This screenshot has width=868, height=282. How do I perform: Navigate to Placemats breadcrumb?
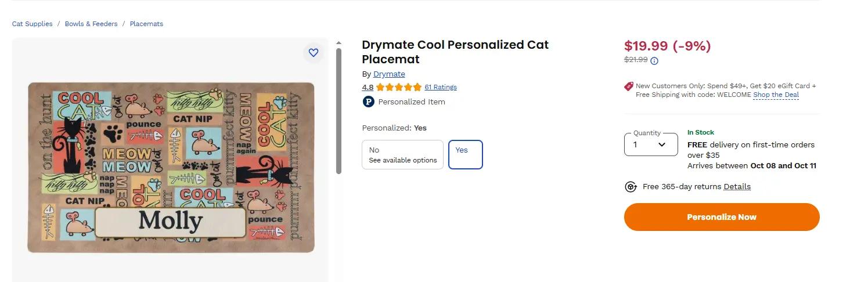[x=146, y=24]
